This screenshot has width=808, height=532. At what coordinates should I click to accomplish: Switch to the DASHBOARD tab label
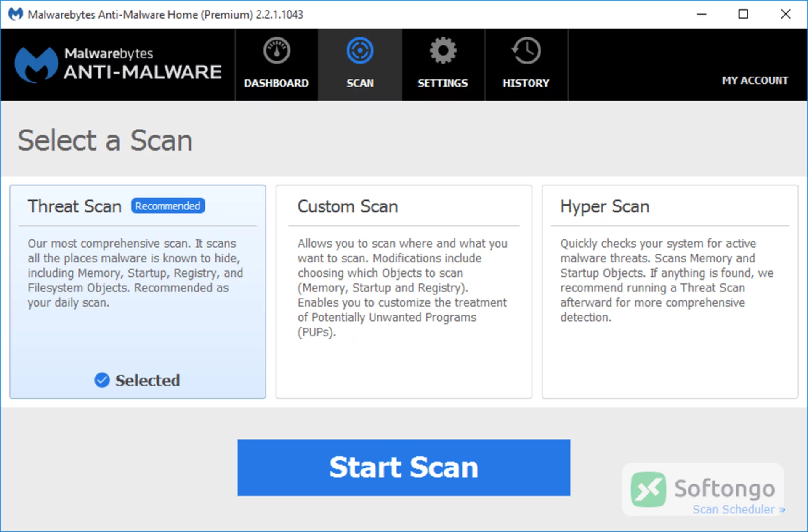point(276,83)
